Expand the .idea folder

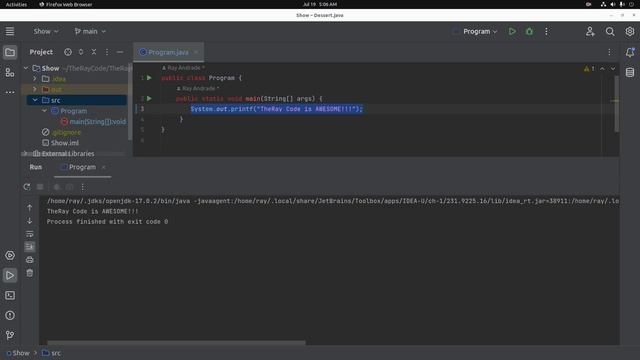click(x=35, y=79)
